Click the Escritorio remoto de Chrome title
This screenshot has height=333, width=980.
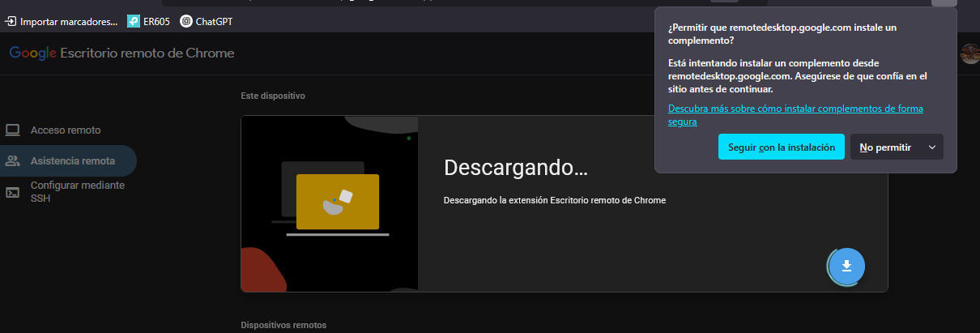[147, 53]
